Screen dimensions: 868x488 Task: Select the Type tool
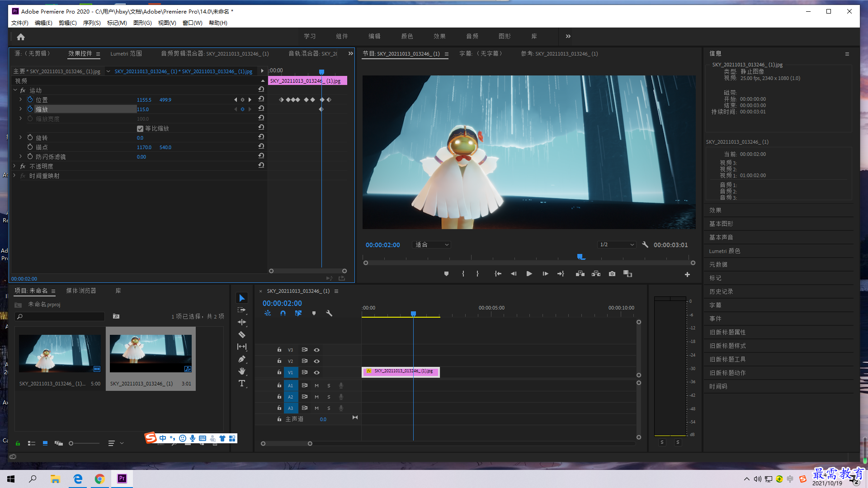(242, 384)
